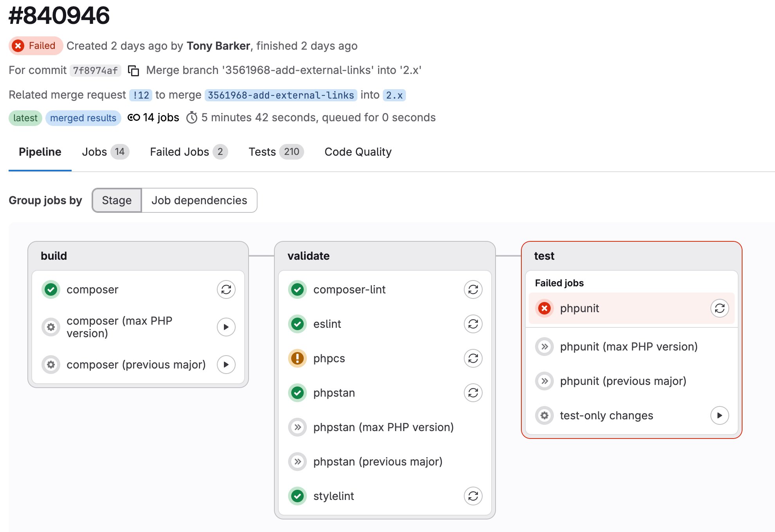
Task: Run the test-only changes job
Action: tap(720, 415)
